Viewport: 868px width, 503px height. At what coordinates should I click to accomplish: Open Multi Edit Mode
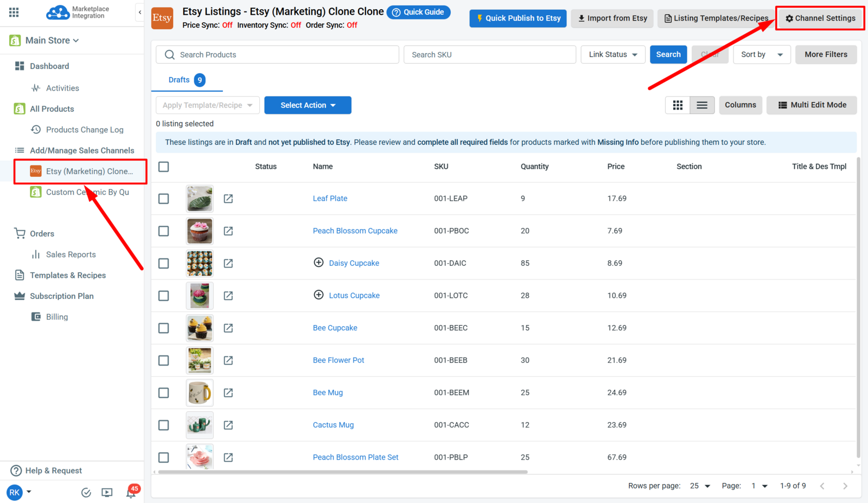click(x=812, y=105)
